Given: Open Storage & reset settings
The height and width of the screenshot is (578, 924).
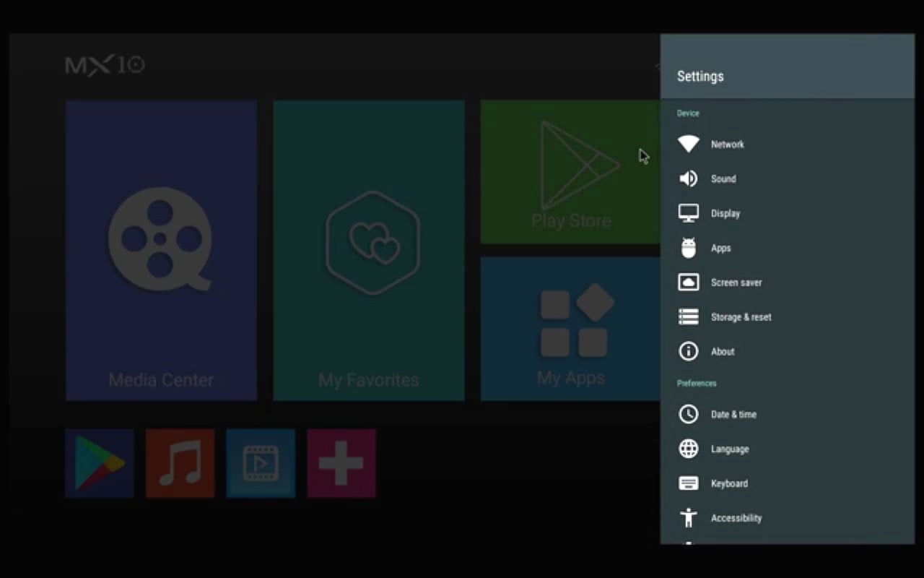Looking at the screenshot, I should [x=787, y=317].
